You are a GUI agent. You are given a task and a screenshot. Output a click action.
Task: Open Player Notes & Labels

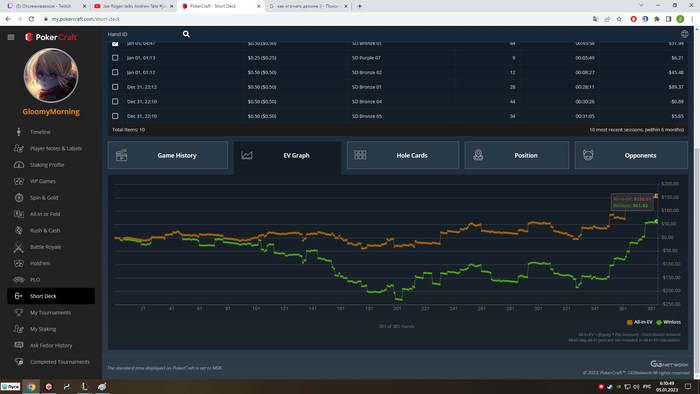[x=56, y=149]
